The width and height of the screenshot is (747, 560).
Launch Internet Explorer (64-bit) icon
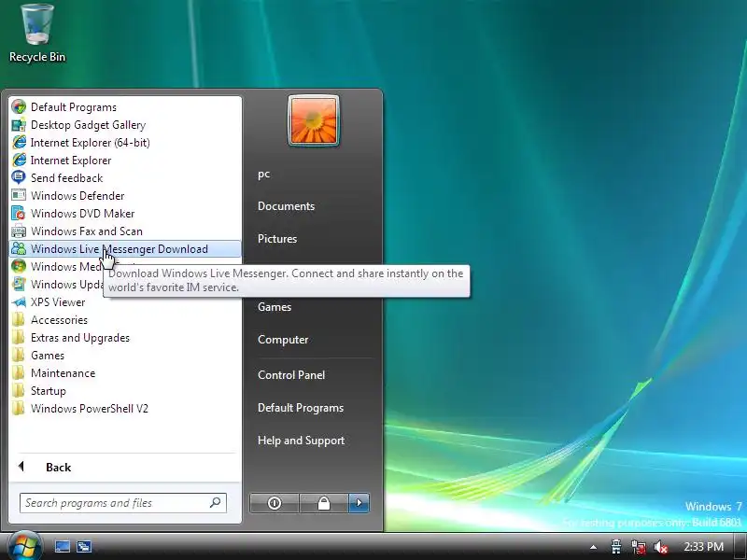[x=19, y=143]
